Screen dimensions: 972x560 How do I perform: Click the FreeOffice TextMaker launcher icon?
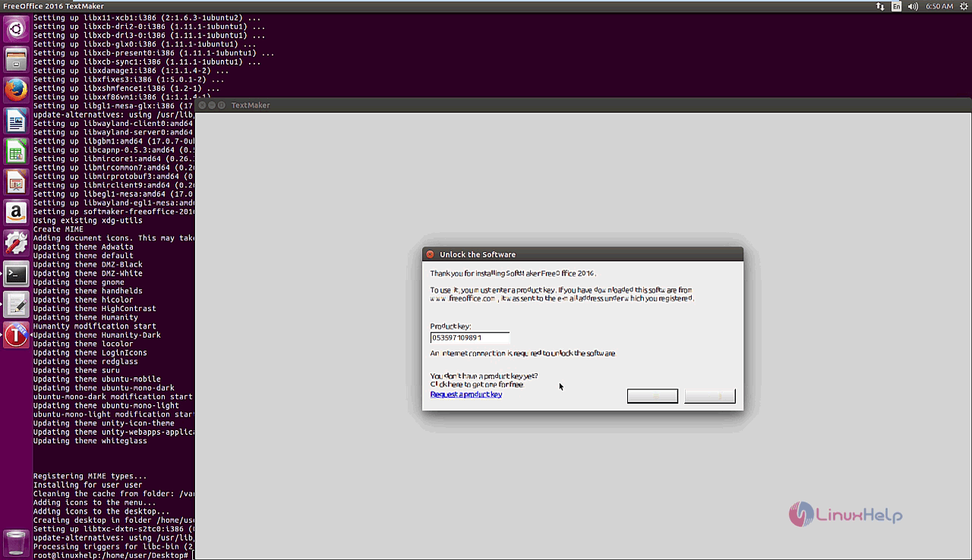coord(16,335)
